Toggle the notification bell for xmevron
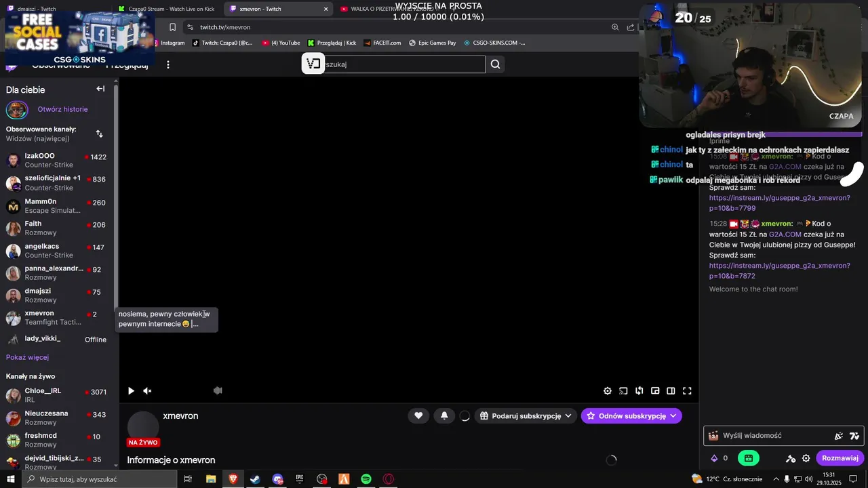868x488 pixels. 444,415
